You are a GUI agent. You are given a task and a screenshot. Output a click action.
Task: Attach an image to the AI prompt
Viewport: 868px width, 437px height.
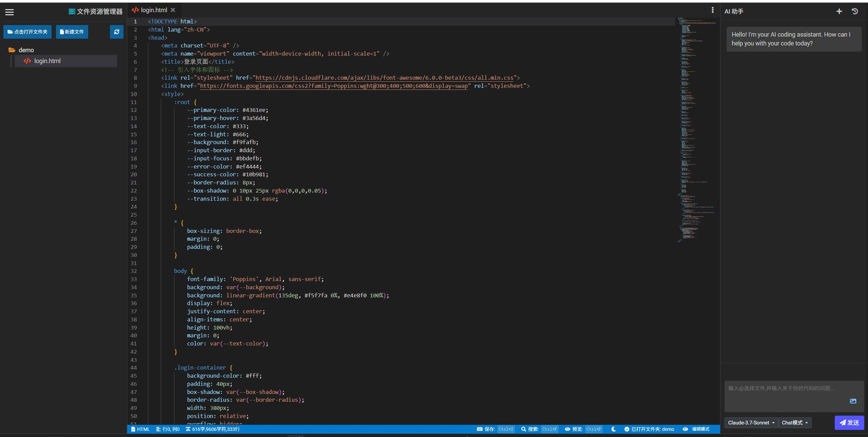click(x=853, y=401)
